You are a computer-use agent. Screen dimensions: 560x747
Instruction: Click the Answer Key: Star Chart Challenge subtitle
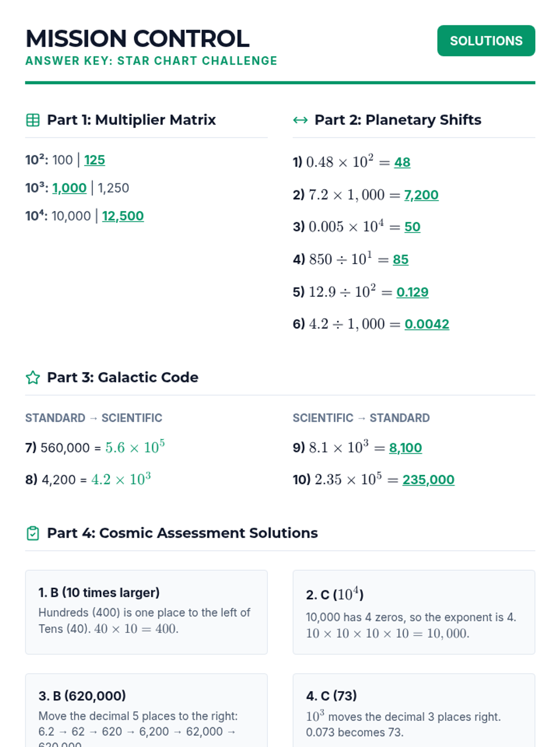click(x=151, y=61)
